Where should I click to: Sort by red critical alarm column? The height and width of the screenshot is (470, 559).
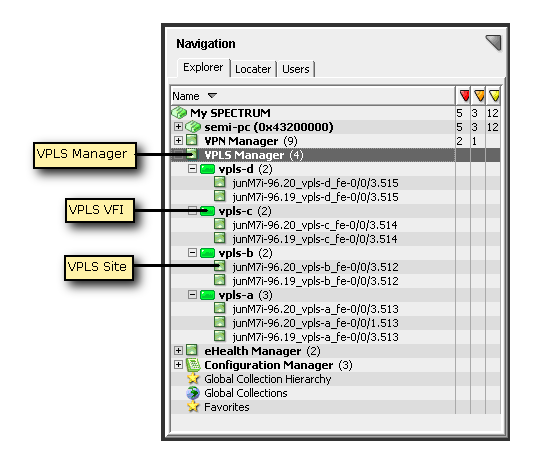[x=464, y=96]
